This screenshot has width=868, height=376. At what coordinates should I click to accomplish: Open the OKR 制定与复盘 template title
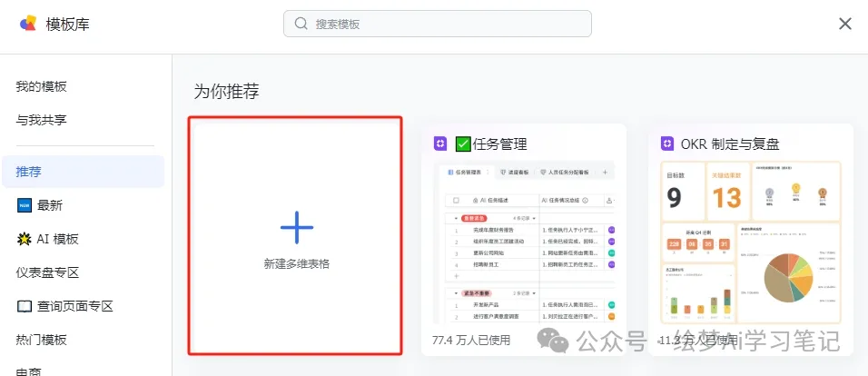[x=730, y=144]
